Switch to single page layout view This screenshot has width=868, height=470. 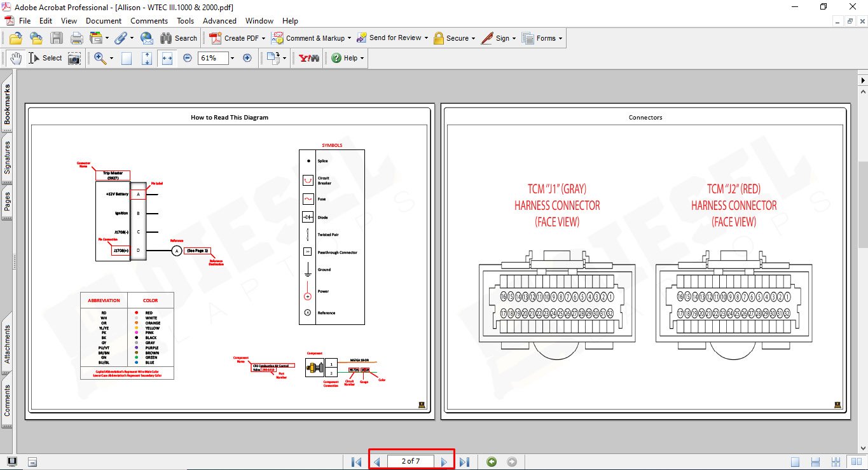pyautogui.click(x=796, y=462)
